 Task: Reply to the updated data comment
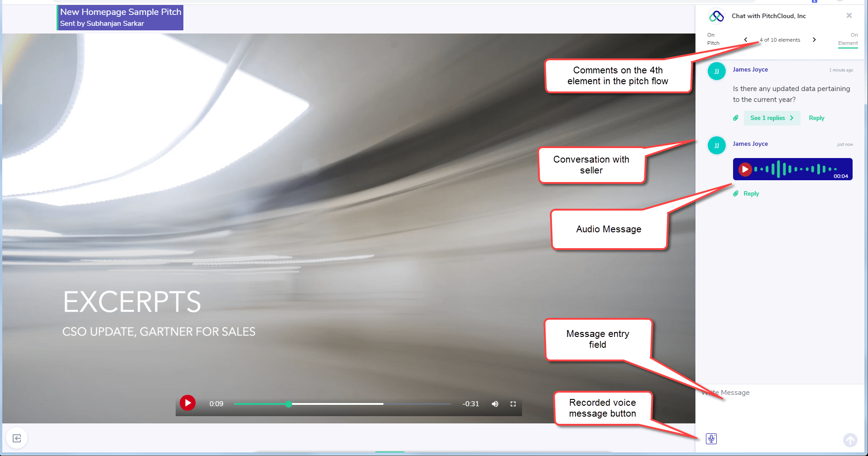[816, 118]
